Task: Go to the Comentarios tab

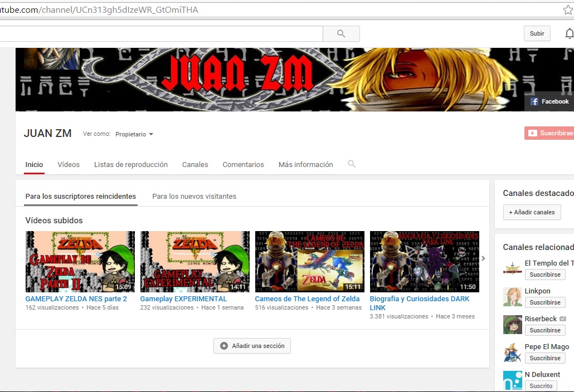Action: (243, 165)
